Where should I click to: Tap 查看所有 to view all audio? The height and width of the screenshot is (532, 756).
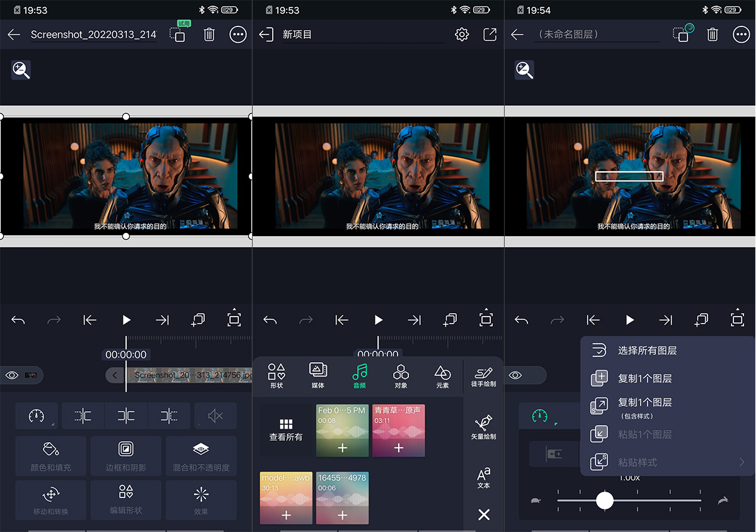[x=286, y=431]
